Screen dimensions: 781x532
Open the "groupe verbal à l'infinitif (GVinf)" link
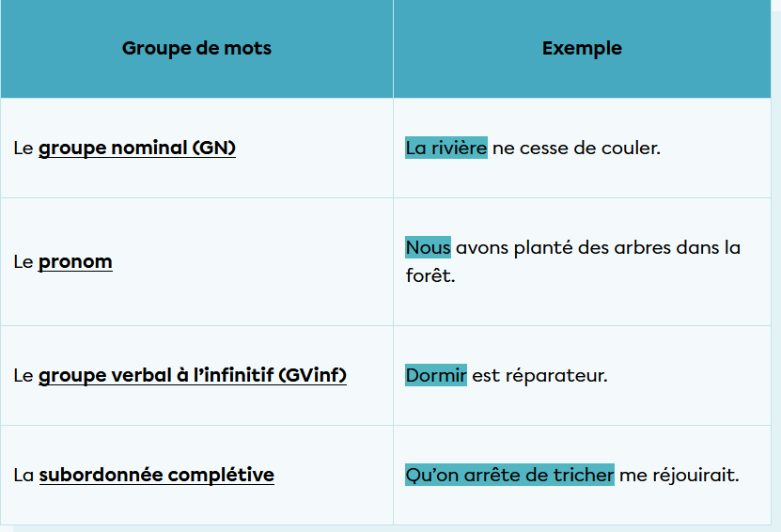point(193,376)
